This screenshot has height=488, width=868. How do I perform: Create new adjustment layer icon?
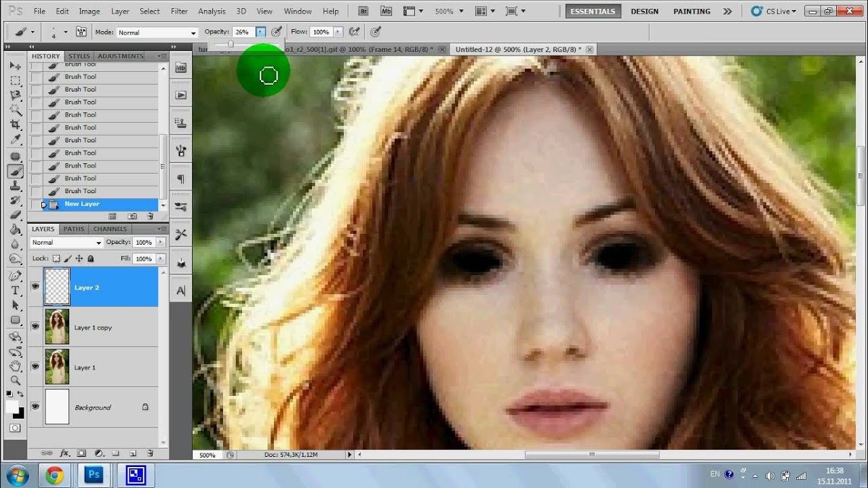(x=98, y=453)
